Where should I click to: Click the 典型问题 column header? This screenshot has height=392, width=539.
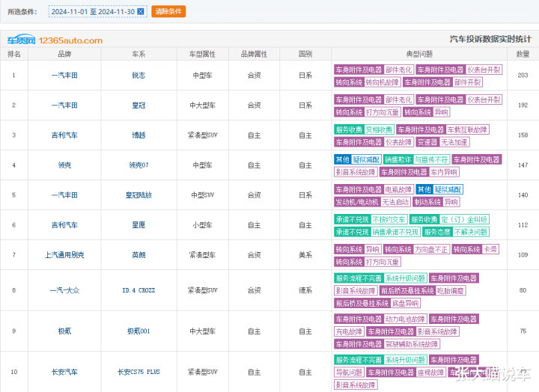point(419,54)
